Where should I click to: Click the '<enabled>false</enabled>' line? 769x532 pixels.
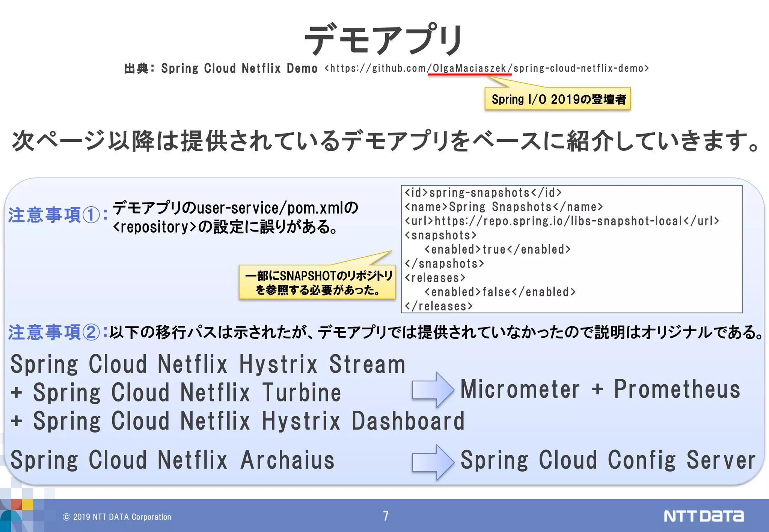pos(500,292)
